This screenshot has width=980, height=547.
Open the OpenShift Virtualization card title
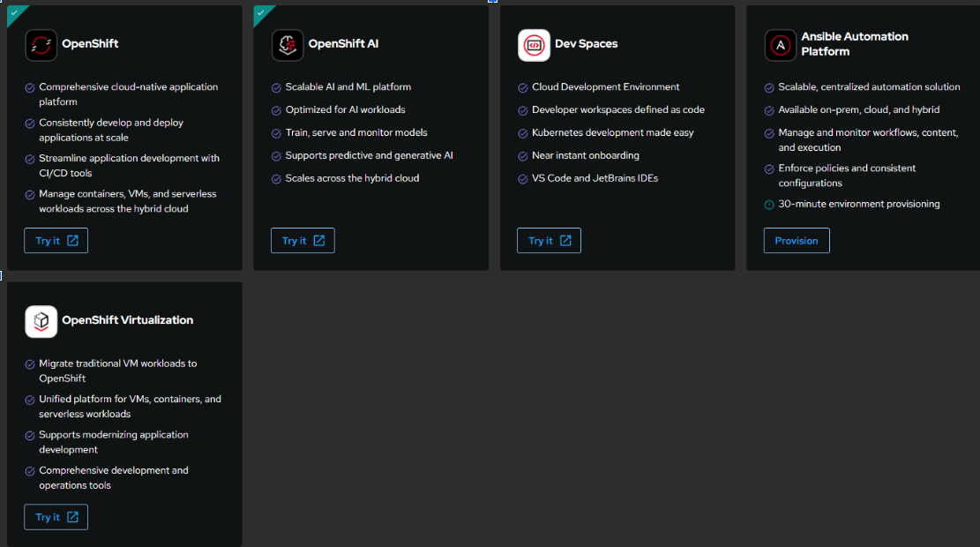(x=127, y=320)
